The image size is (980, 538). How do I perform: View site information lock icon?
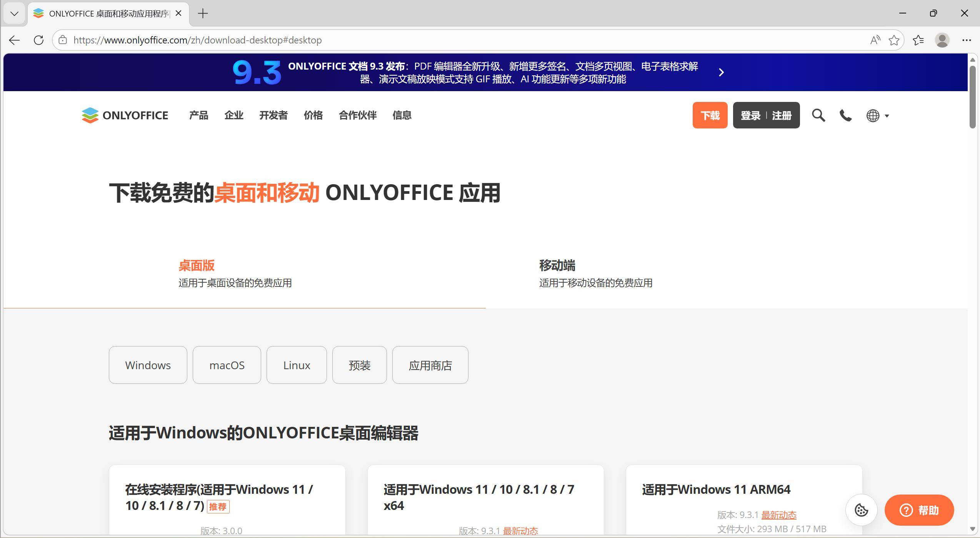click(63, 40)
